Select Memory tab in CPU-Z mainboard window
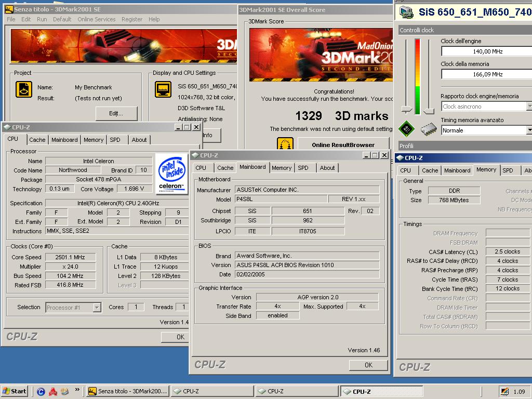This screenshot has height=399, width=532. coord(282,168)
